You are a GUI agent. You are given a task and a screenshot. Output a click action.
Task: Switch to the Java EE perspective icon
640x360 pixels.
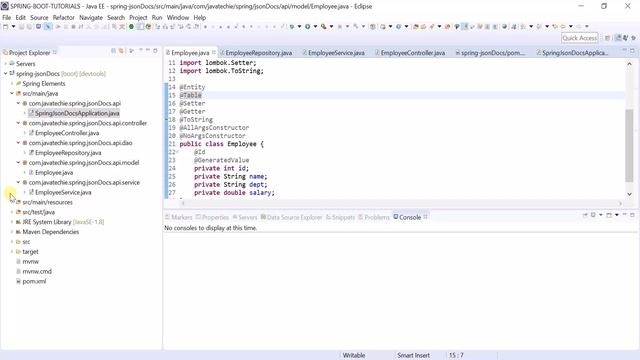(x=619, y=38)
